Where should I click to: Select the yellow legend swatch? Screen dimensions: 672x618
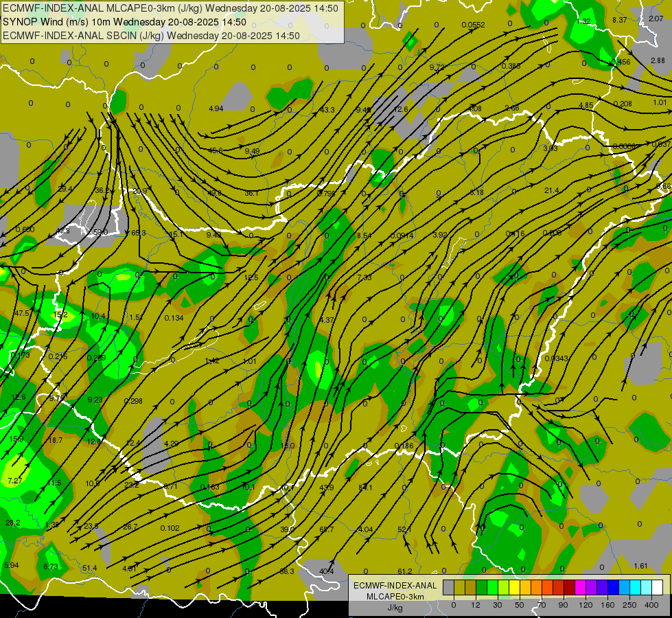514,588
